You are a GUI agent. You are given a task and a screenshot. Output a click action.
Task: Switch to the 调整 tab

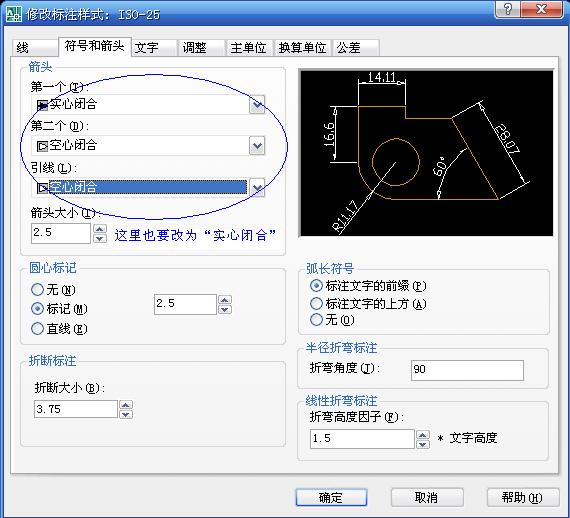(x=201, y=48)
